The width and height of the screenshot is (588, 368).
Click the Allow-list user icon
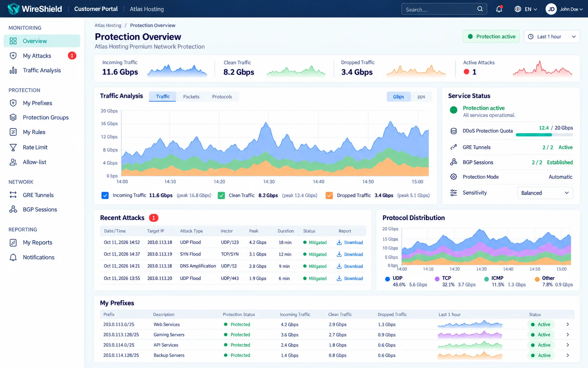pyautogui.click(x=13, y=162)
